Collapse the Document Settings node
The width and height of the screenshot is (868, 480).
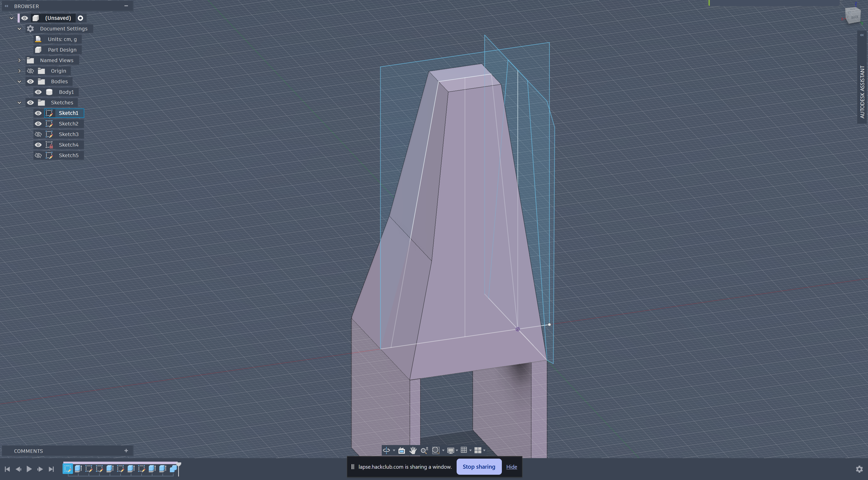[19, 29]
